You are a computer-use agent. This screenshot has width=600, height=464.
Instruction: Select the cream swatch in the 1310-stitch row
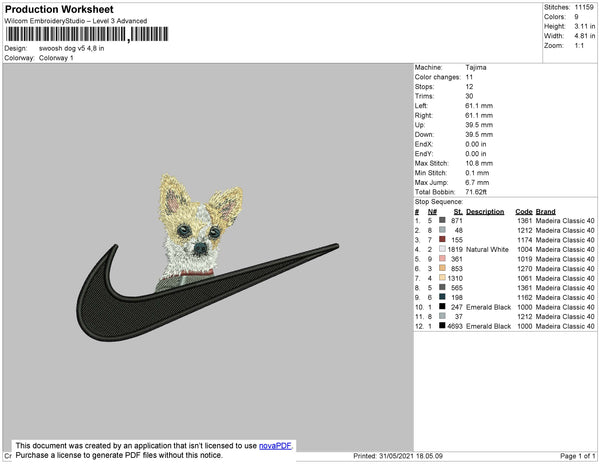[x=442, y=278]
